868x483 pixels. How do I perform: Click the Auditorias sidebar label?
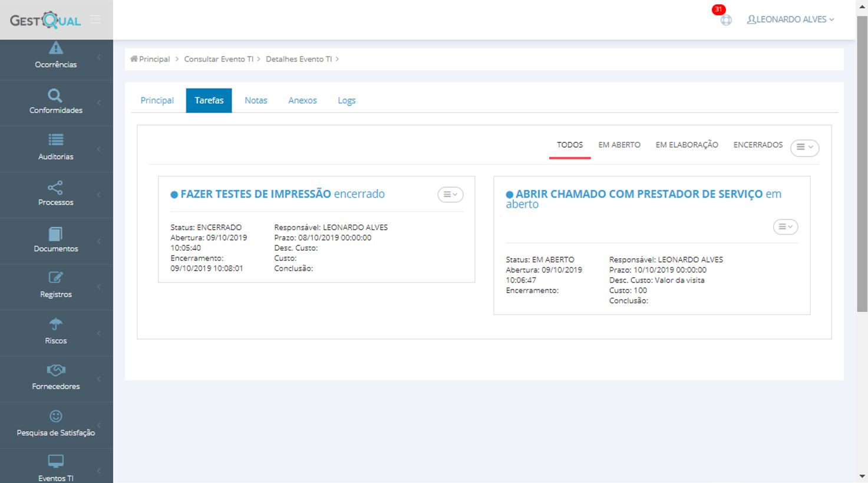[x=55, y=156]
